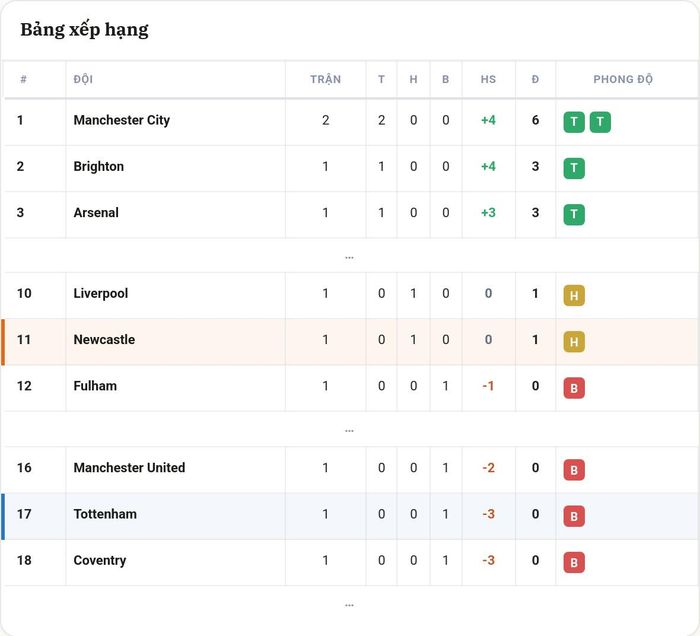This screenshot has height=636, width=700.
Task: Click Tottenham's red B form badge
Action: pyautogui.click(x=574, y=516)
